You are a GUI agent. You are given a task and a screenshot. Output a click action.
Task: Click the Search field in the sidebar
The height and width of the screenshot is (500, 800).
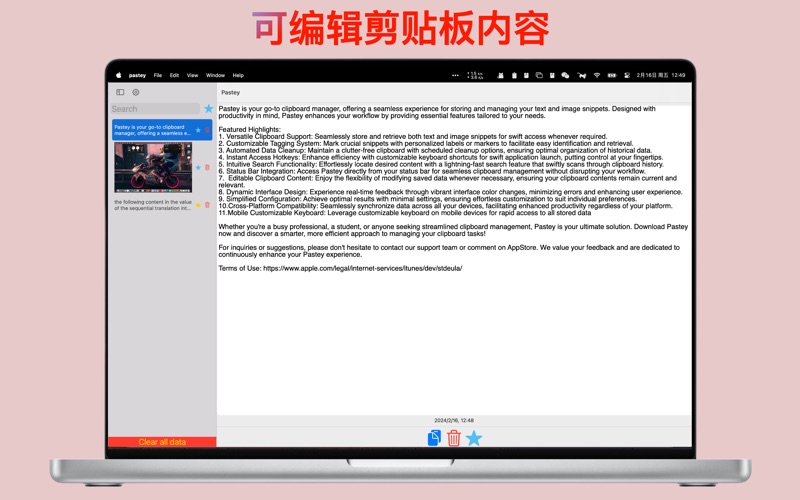(155, 108)
